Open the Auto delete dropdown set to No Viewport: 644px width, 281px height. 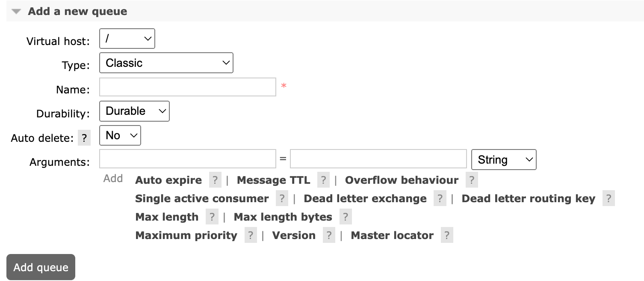coord(120,135)
